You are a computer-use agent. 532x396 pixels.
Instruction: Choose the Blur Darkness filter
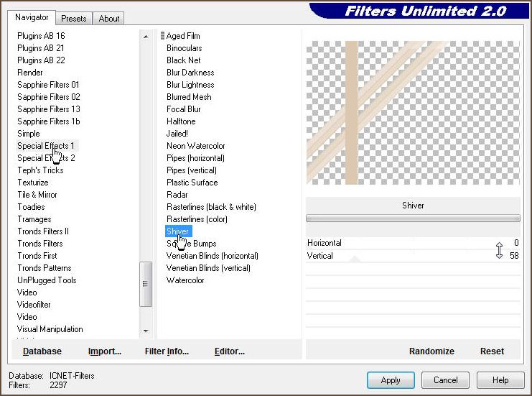point(190,73)
